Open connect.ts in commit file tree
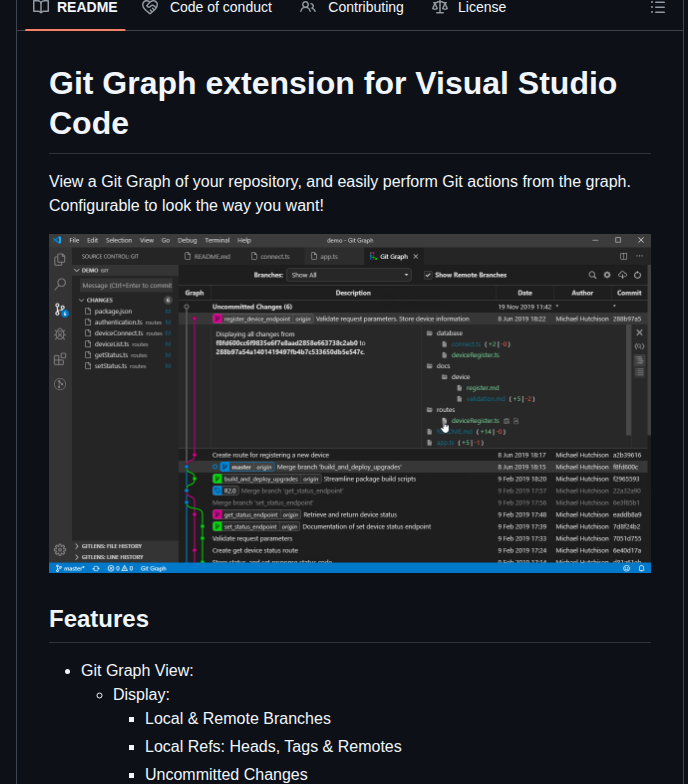This screenshot has width=688, height=784. (466, 344)
